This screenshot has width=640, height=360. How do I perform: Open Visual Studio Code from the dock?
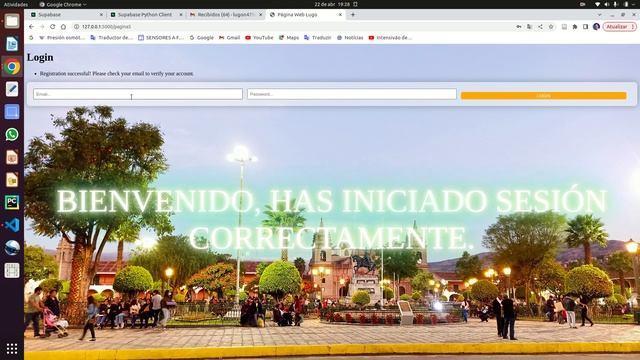(x=12, y=225)
